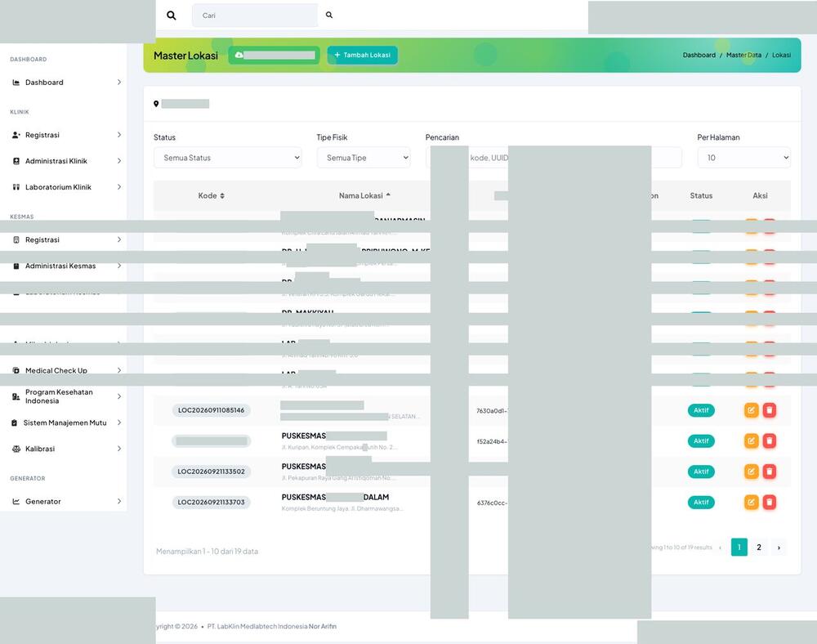Expand chevron of Klinik Registrasi item
This screenshot has height=644, width=817.
(119, 135)
